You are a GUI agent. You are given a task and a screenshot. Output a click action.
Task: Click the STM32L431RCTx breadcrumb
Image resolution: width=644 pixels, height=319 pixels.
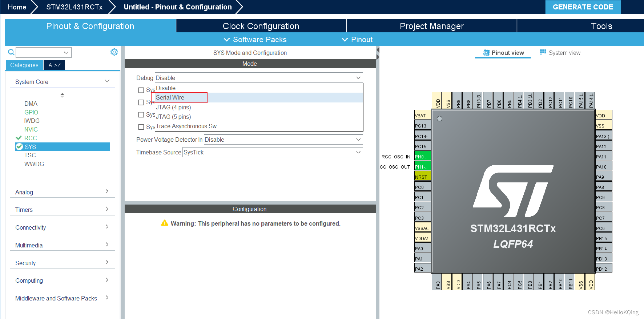pos(75,7)
